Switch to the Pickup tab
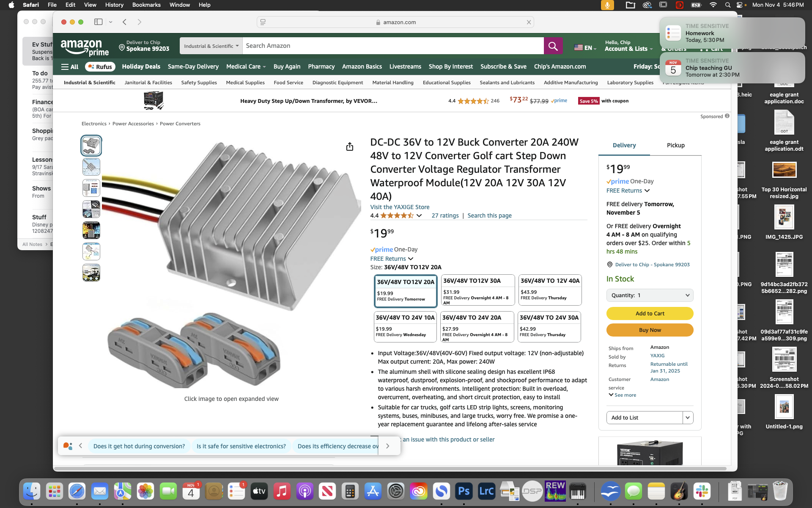 click(675, 145)
